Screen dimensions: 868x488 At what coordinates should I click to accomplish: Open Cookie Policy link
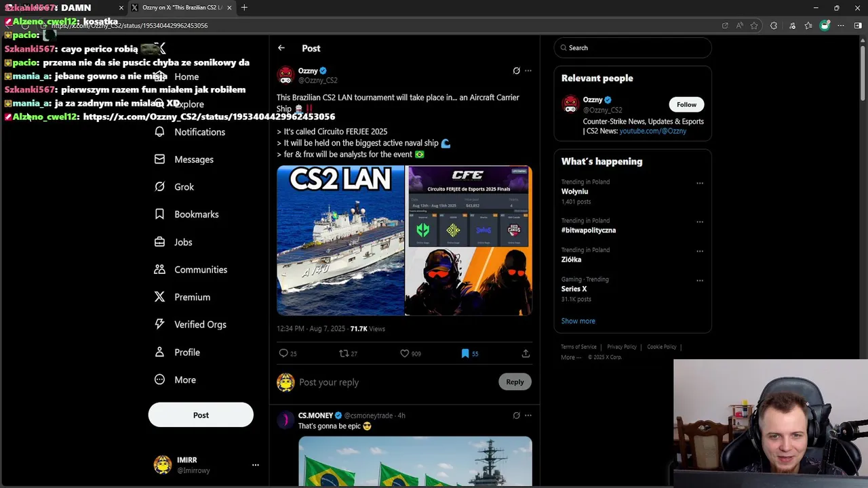(661, 347)
